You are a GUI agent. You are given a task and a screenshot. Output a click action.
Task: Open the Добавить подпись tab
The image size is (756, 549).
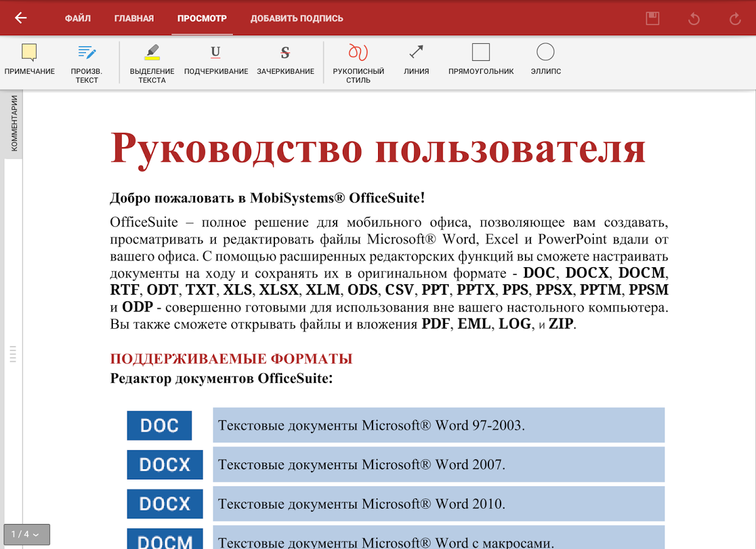(296, 18)
